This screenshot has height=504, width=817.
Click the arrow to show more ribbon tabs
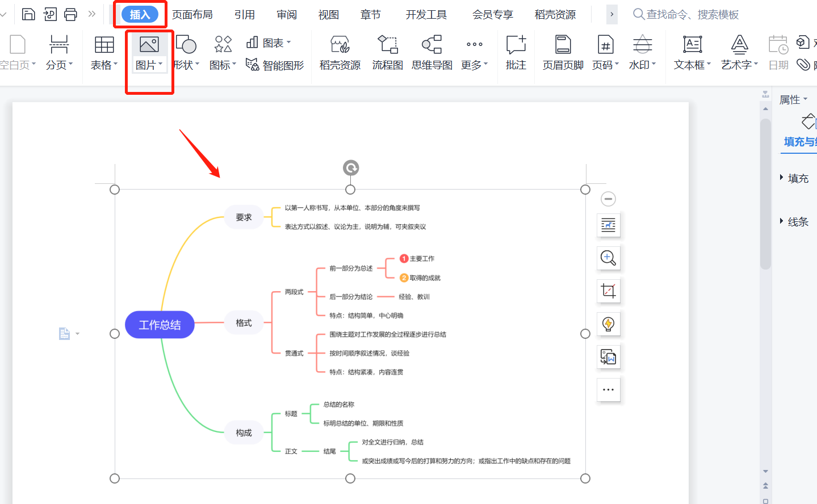[x=612, y=14]
